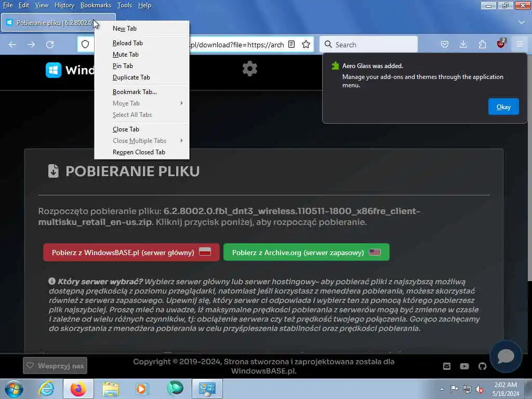Choose New Tab from context menu
The image size is (532, 399).
(142, 29)
